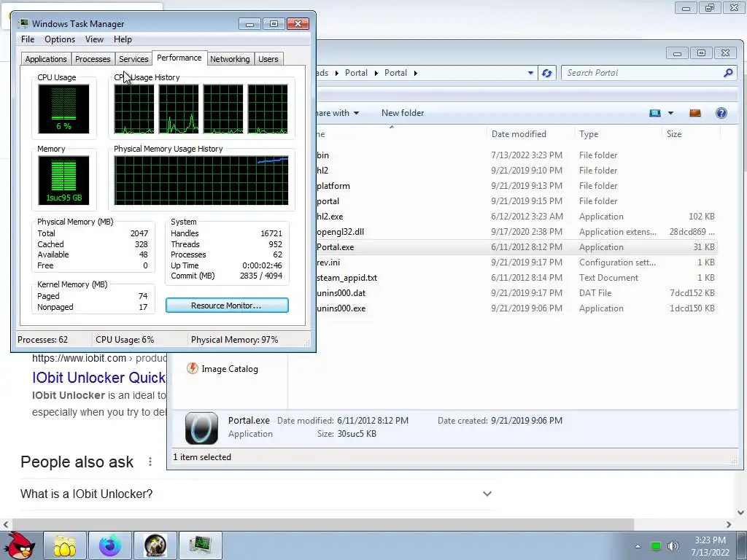This screenshot has width=747, height=560.
Task: Click the first Portal breadcrumb in address bar
Action: [356, 73]
